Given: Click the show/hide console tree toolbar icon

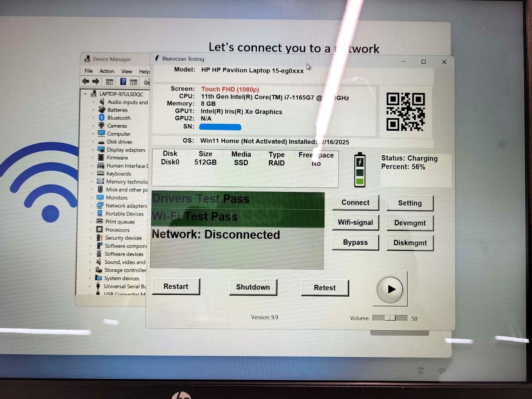Looking at the screenshot, I should click(109, 82).
